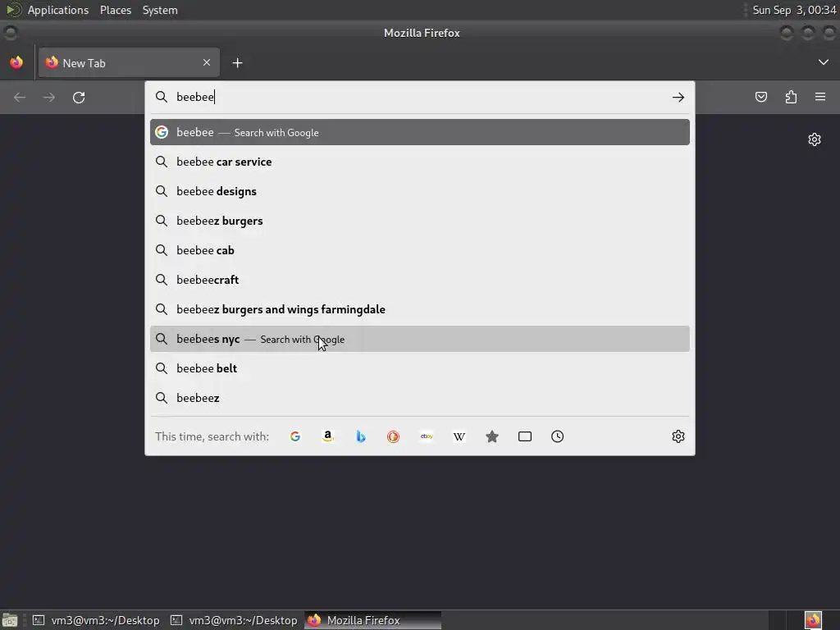Close the New Tab tab
The image size is (840, 630).
(207, 62)
